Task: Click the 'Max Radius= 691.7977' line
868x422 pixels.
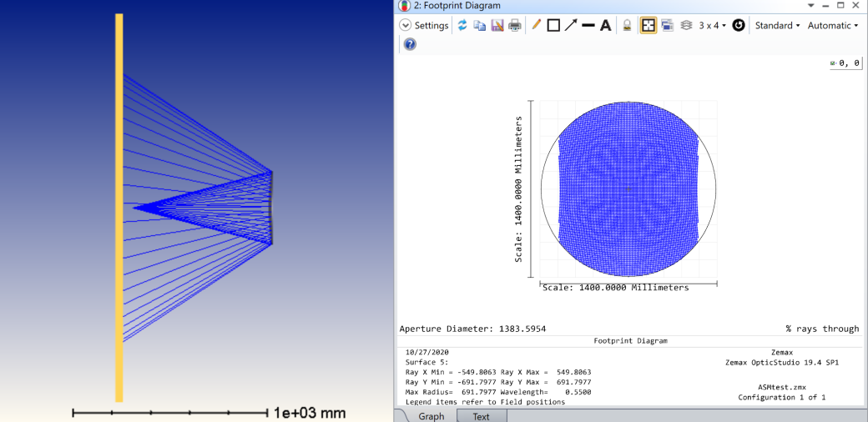Action: click(451, 392)
